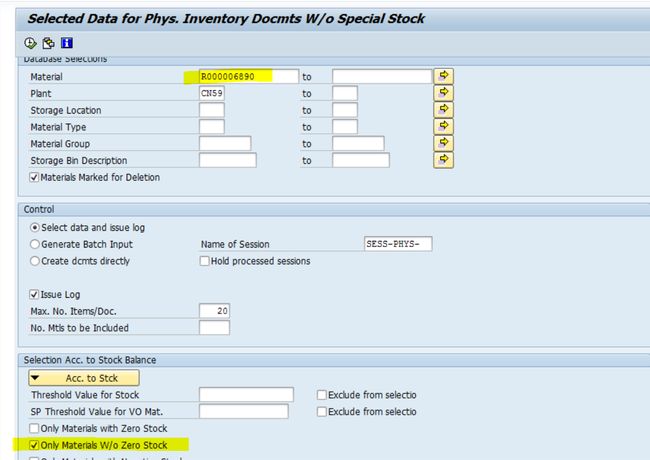Click the Plant field containing CN59
Viewport: 650px width, 460px height.
pos(212,93)
